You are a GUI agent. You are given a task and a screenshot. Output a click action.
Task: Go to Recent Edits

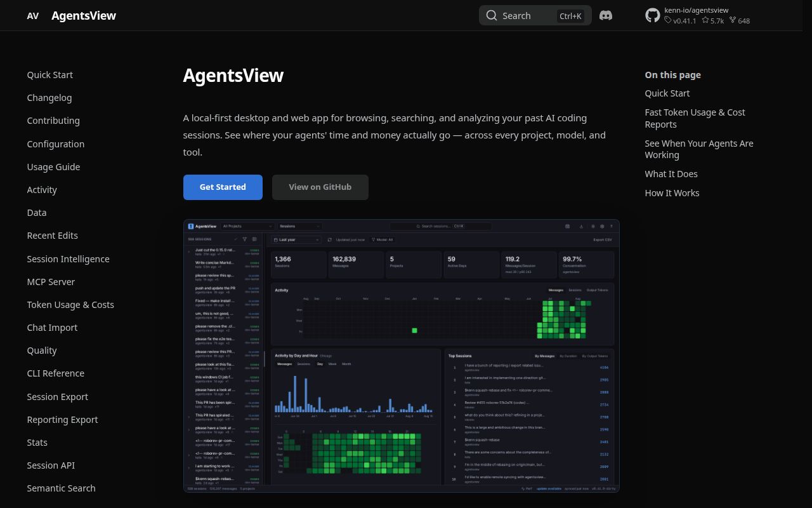coord(52,236)
